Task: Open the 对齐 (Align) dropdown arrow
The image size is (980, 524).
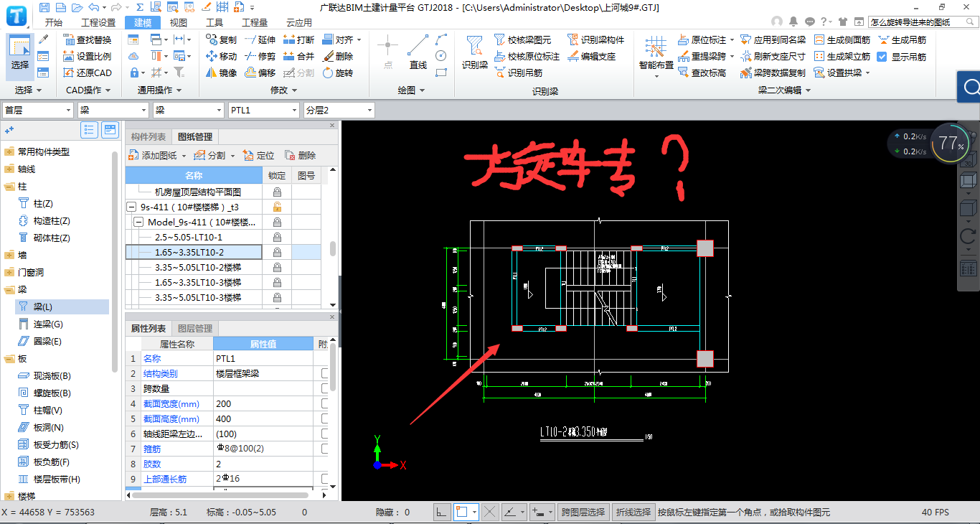Action: click(361, 39)
